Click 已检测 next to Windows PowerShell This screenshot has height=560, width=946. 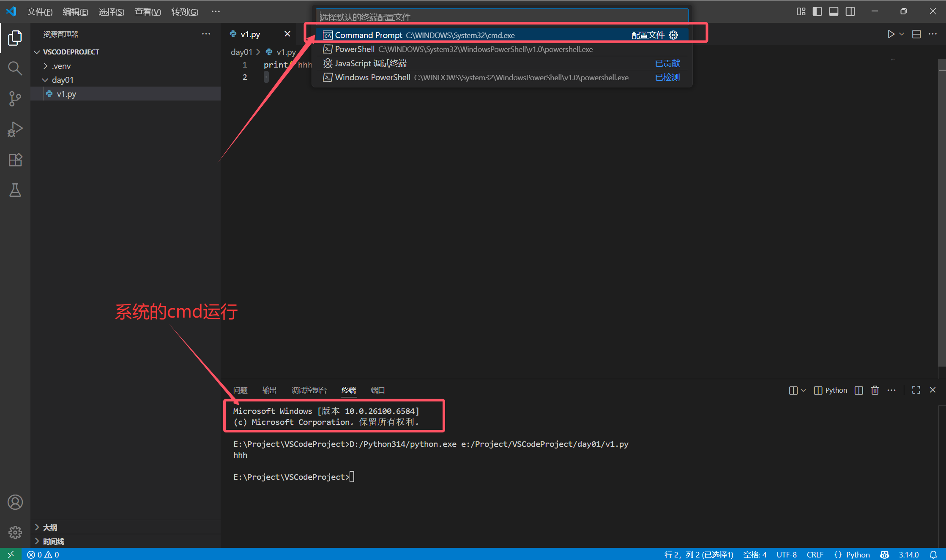click(x=667, y=77)
